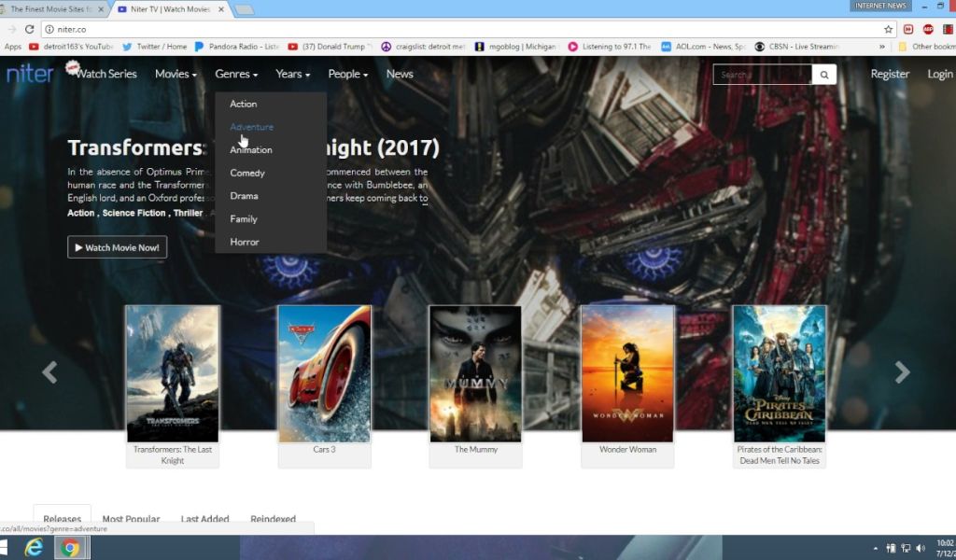Open CBSN Live Streaming bookmark
This screenshot has width=956, height=560.
pos(796,47)
